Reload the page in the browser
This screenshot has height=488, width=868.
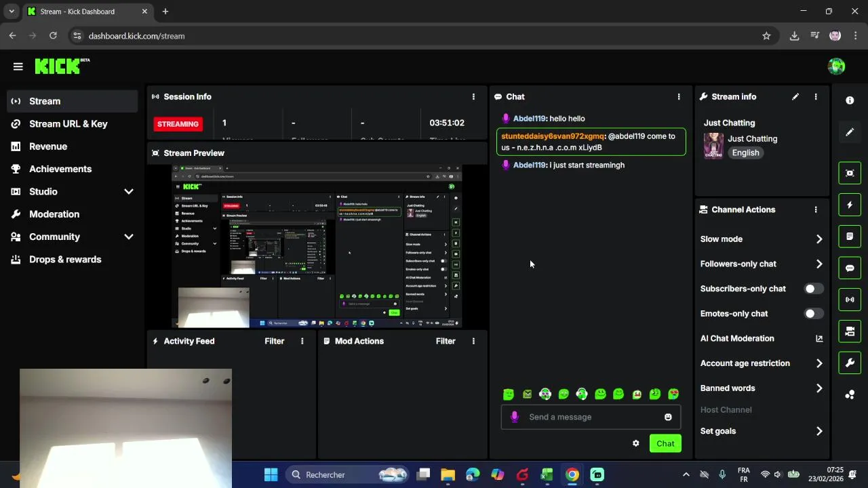click(53, 36)
